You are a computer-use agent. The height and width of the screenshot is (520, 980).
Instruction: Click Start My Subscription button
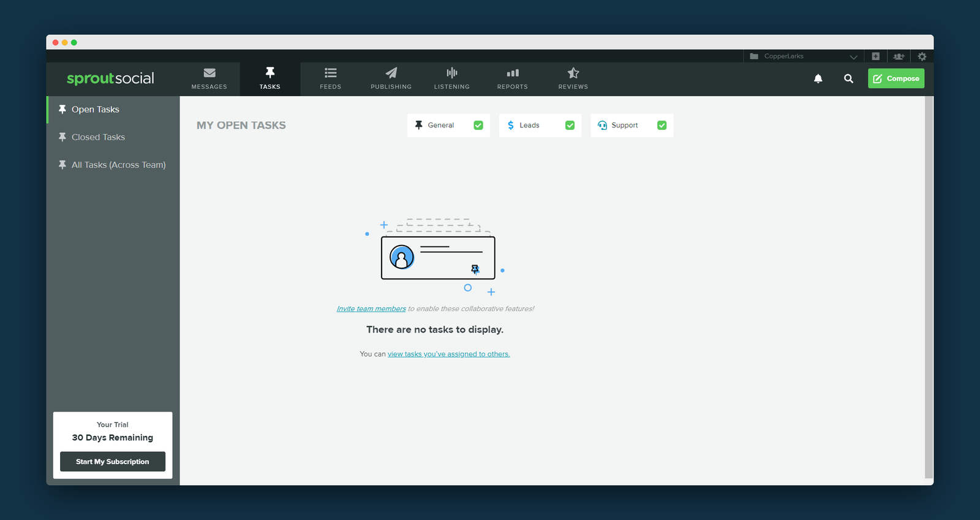pos(113,461)
